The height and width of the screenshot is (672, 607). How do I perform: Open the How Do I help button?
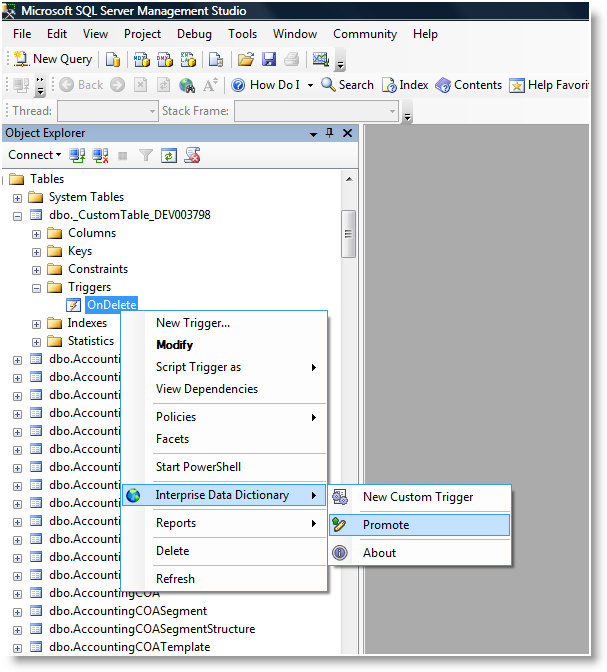(x=266, y=85)
